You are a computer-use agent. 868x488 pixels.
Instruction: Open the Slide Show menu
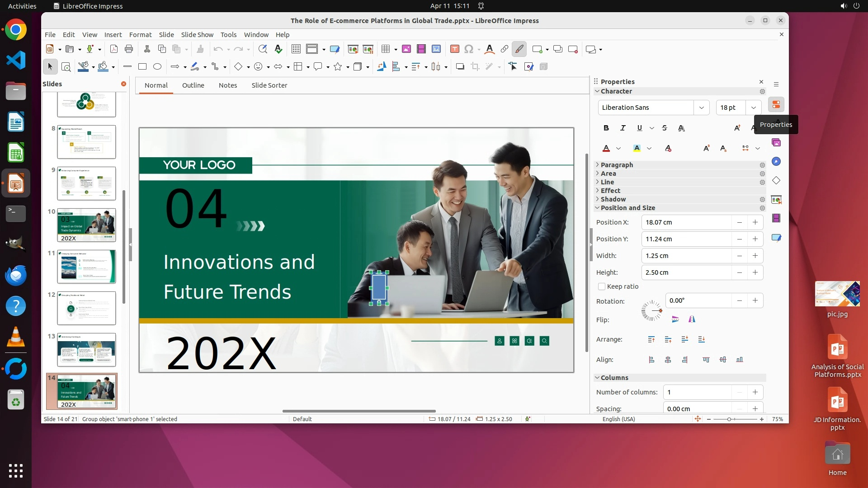(197, 35)
